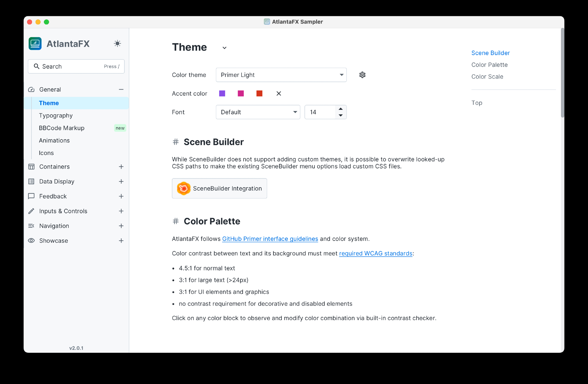
Task: Click the Showcase eye icon
Action: (x=31, y=241)
